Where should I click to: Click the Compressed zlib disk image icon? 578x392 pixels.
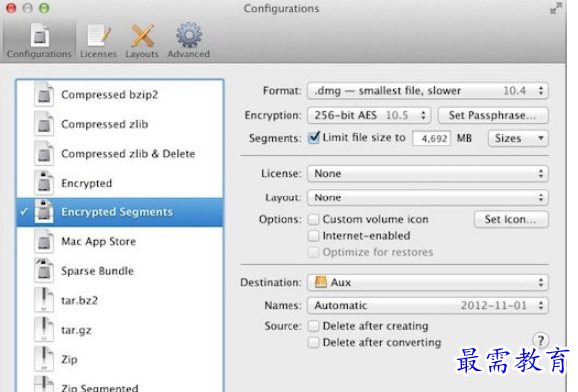pos(44,124)
